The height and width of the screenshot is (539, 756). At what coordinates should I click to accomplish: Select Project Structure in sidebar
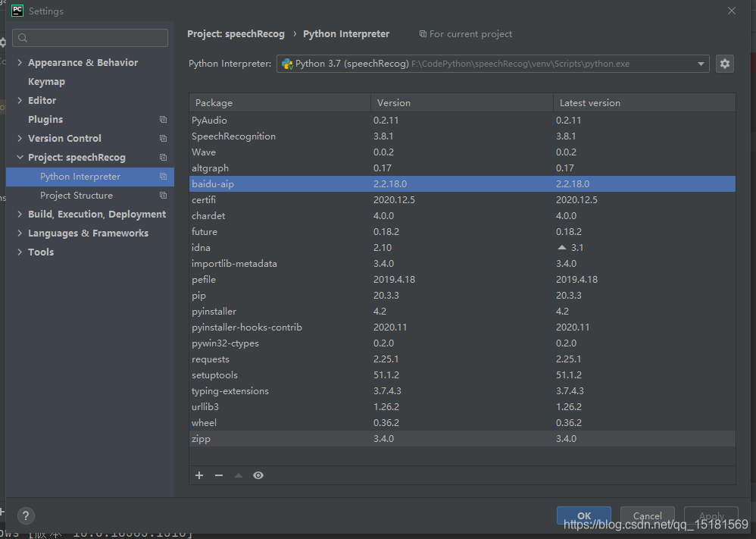[x=76, y=196]
